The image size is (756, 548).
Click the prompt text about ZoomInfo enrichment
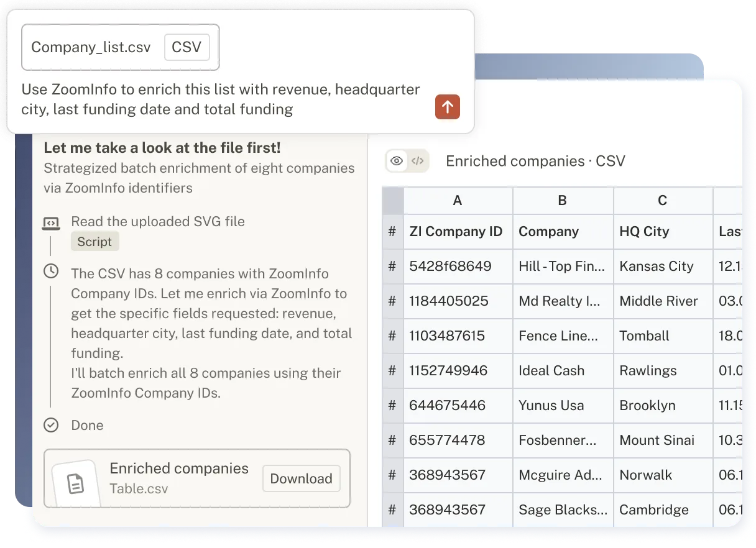[x=221, y=99]
